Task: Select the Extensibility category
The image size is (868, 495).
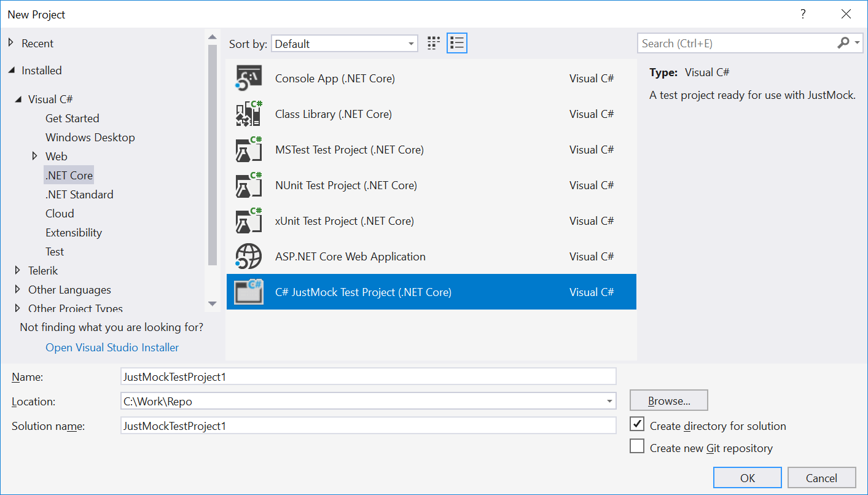Action: point(74,232)
